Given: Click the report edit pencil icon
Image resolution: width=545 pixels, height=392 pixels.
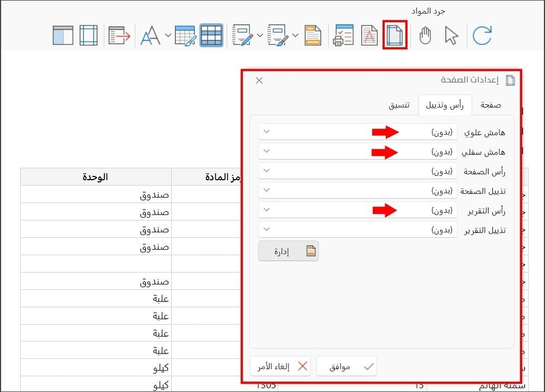Looking at the screenshot, I should tap(242, 35).
